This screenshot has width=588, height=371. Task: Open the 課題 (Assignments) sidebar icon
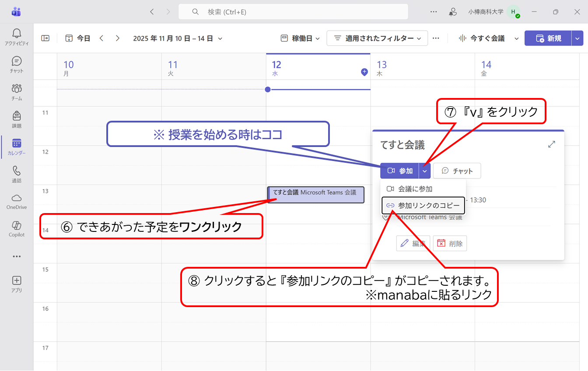[x=17, y=119]
